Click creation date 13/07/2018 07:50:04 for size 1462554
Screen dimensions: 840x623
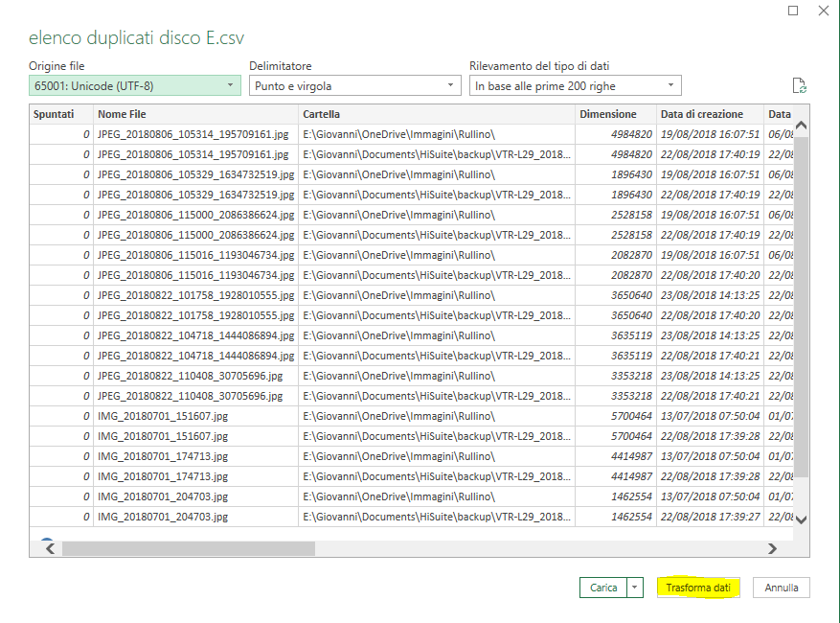pyautogui.click(x=710, y=496)
